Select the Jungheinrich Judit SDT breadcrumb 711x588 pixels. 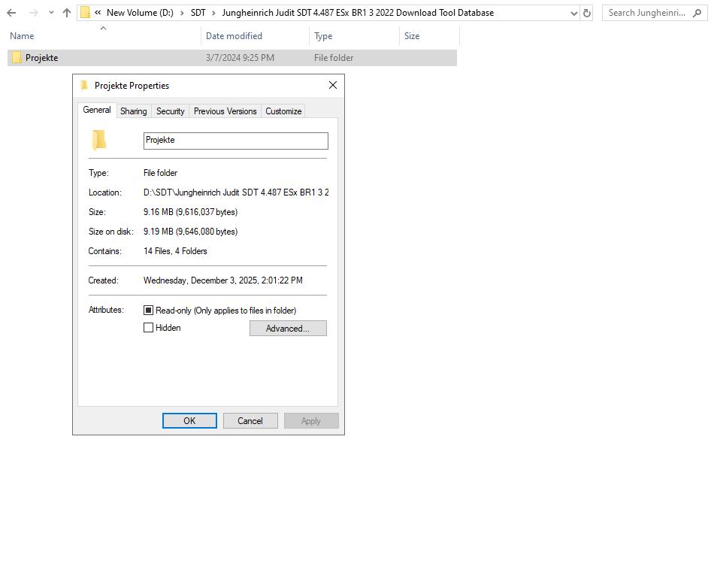coord(358,13)
